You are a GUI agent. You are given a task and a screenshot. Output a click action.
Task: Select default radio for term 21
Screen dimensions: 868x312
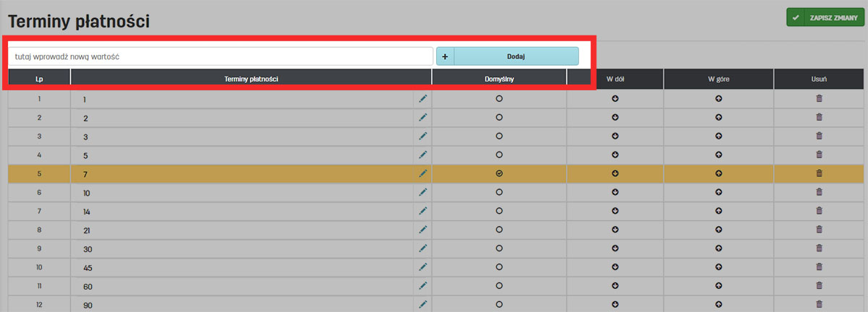click(499, 230)
